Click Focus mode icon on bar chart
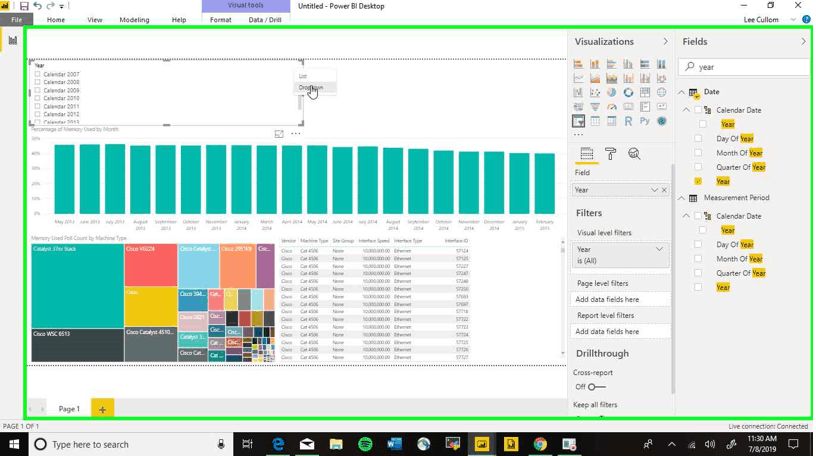 coord(279,134)
